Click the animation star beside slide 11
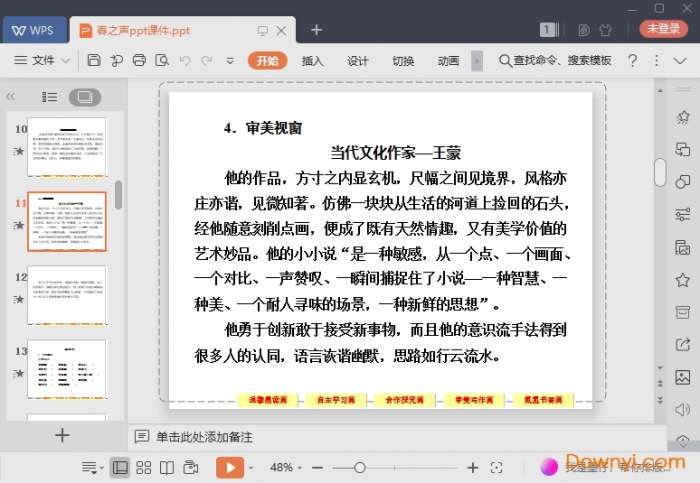The height and width of the screenshot is (483, 700). pos(19,225)
